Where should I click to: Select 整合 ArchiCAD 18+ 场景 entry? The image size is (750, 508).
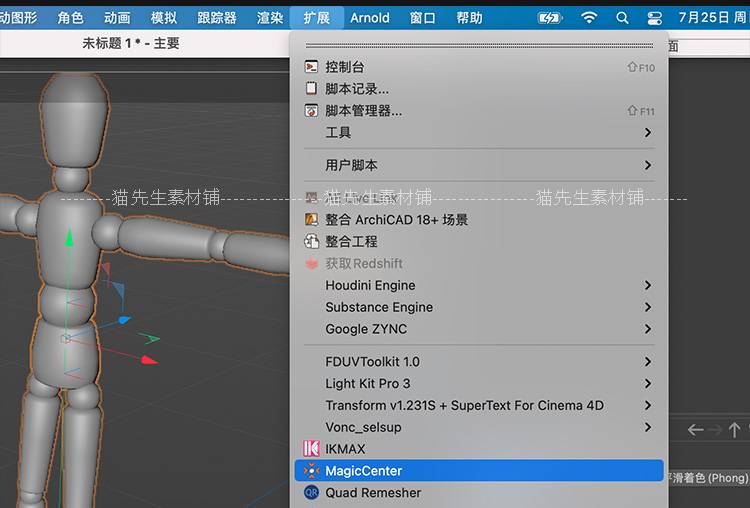pyautogui.click(x=479, y=220)
